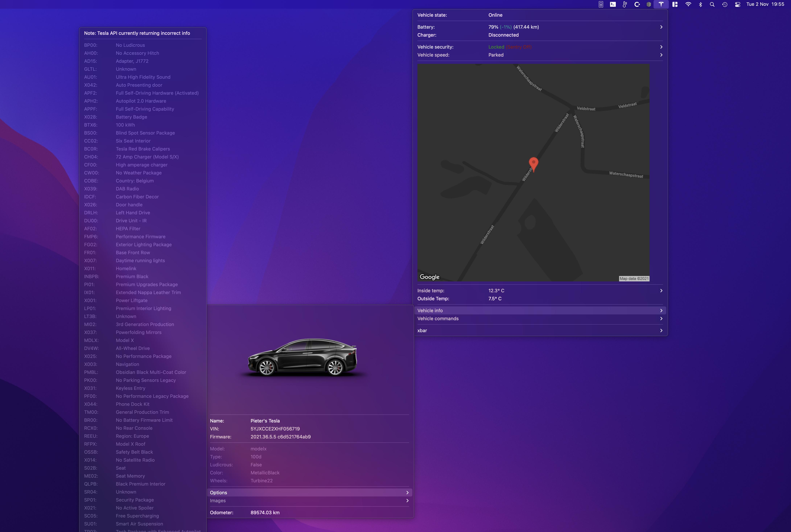
Task: Click the '7.5° C' outside temperature value
Action: pos(495,299)
